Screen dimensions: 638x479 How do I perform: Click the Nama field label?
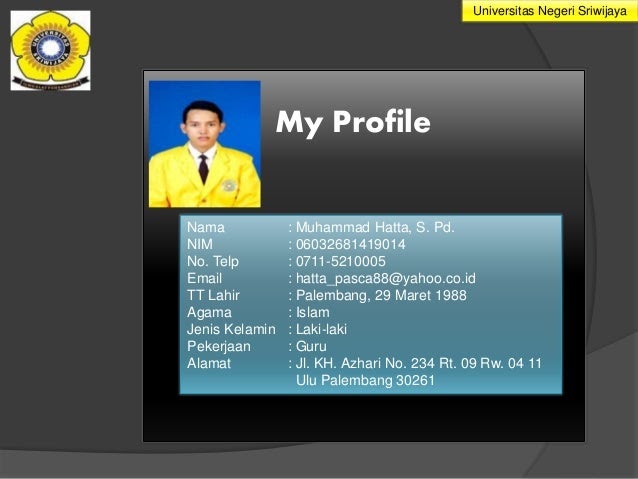[205, 227]
